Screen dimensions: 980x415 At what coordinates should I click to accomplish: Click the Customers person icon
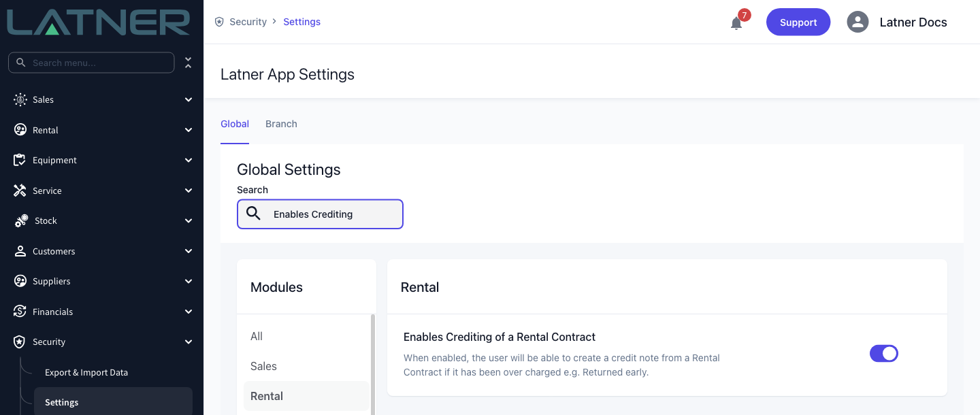point(20,251)
